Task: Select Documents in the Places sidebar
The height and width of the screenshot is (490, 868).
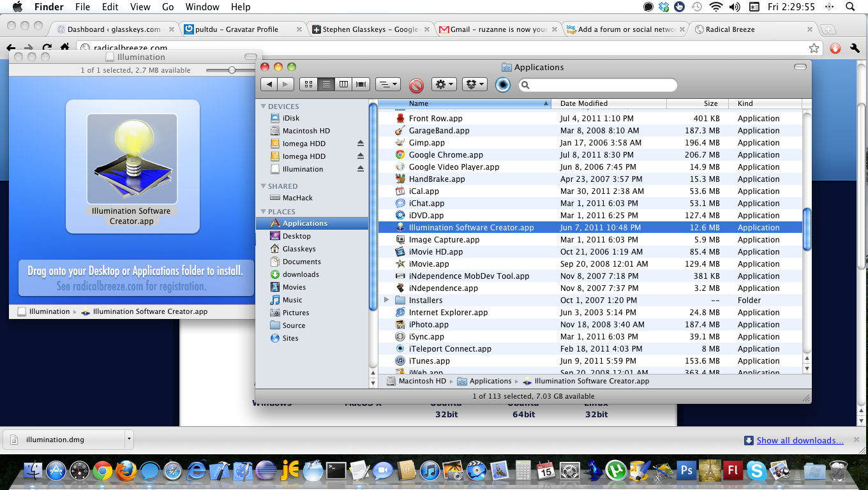Action: click(301, 262)
